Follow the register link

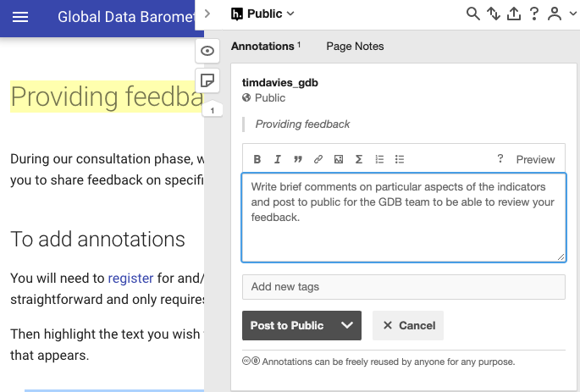pyautogui.click(x=130, y=278)
